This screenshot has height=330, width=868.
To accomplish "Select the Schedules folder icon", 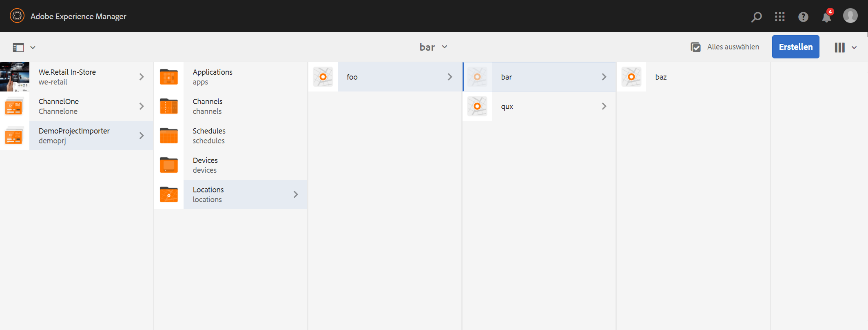I will 169,136.
